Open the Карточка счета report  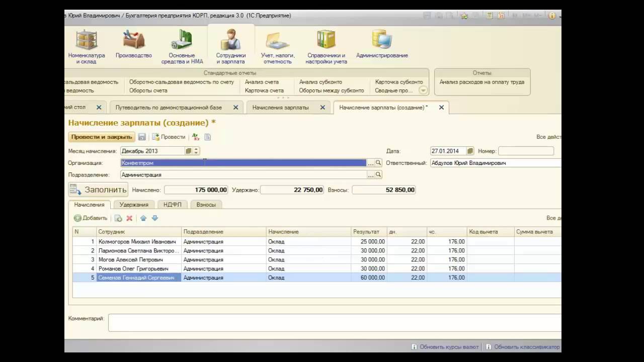tap(264, 90)
